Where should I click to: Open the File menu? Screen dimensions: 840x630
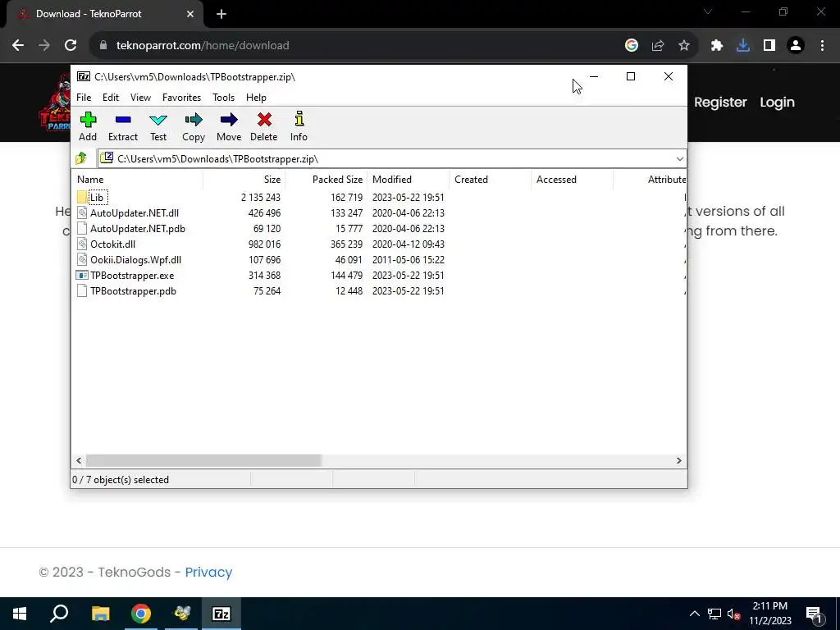point(84,98)
